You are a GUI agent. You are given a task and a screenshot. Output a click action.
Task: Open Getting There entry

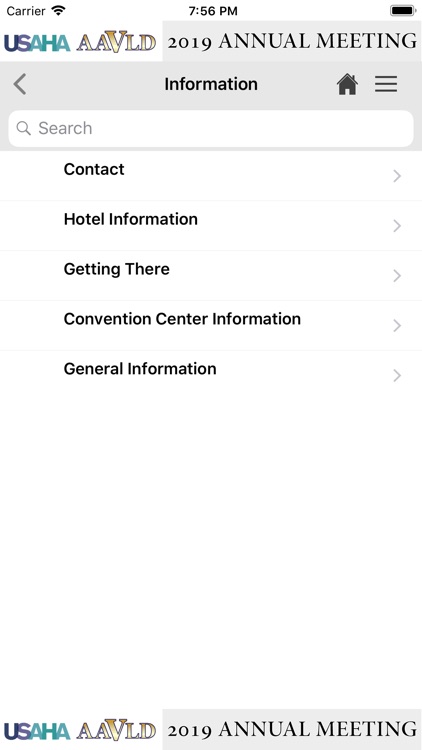click(x=211, y=276)
